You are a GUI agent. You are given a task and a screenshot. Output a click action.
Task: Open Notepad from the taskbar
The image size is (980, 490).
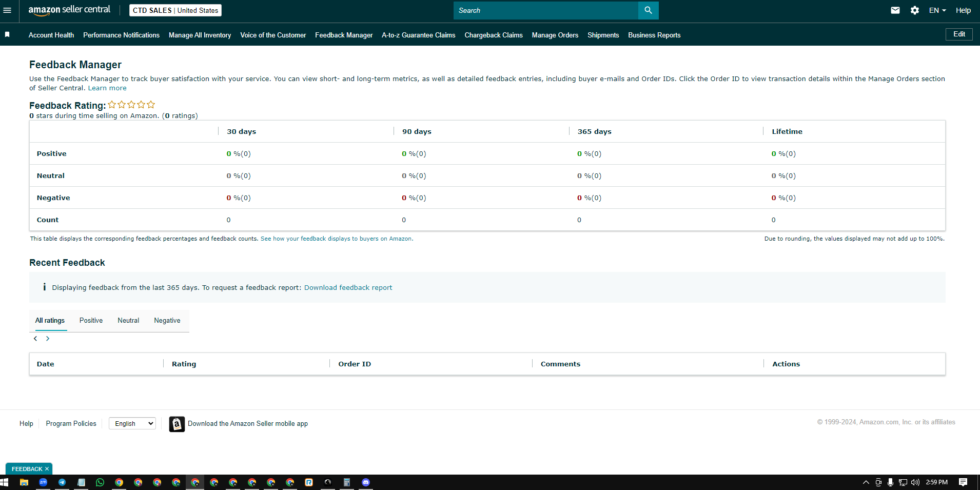coord(81,482)
